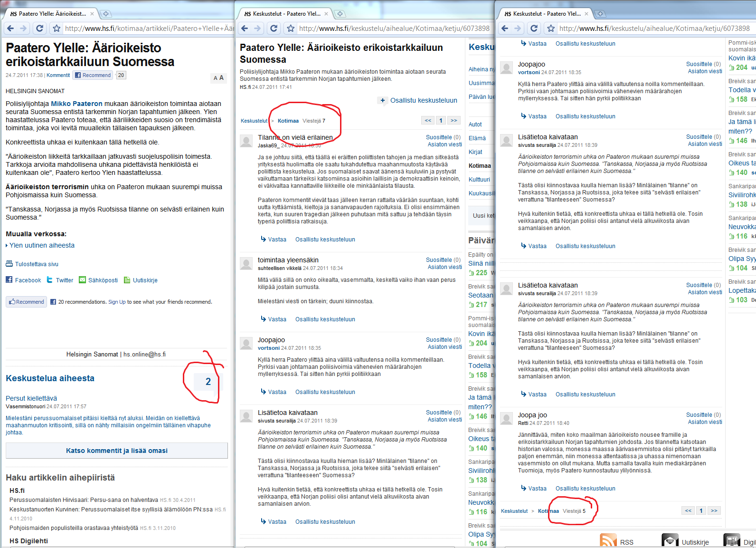Open the Mikko Paateron link
The image size is (756, 548).
click(x=76, y=104)
